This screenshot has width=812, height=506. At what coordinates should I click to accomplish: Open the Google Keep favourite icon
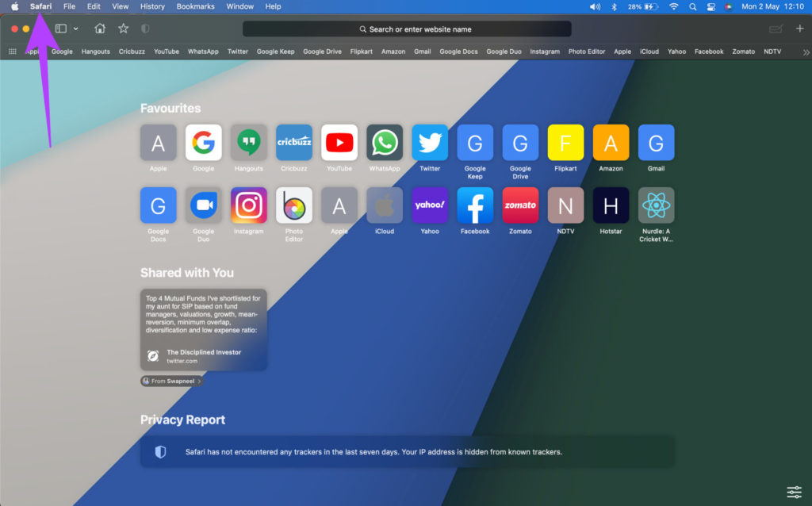(x=475, y=143)
